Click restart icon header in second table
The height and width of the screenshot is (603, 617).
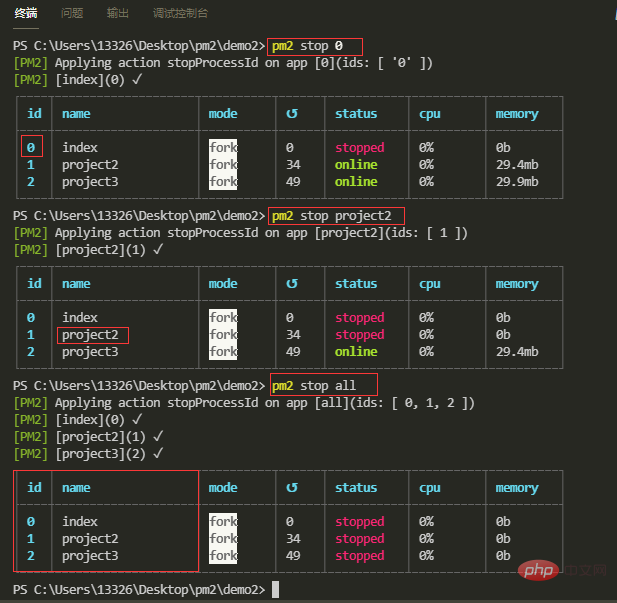coord(292,284)
